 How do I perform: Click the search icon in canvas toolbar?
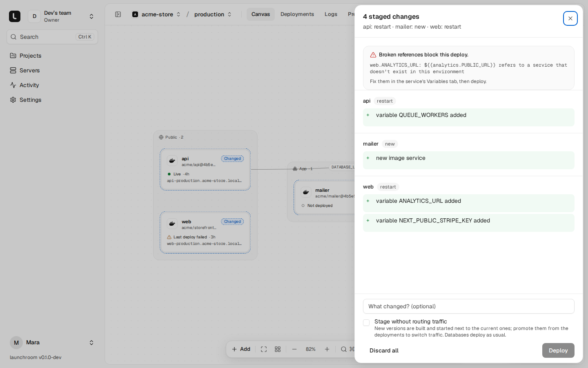coord(344,349)
